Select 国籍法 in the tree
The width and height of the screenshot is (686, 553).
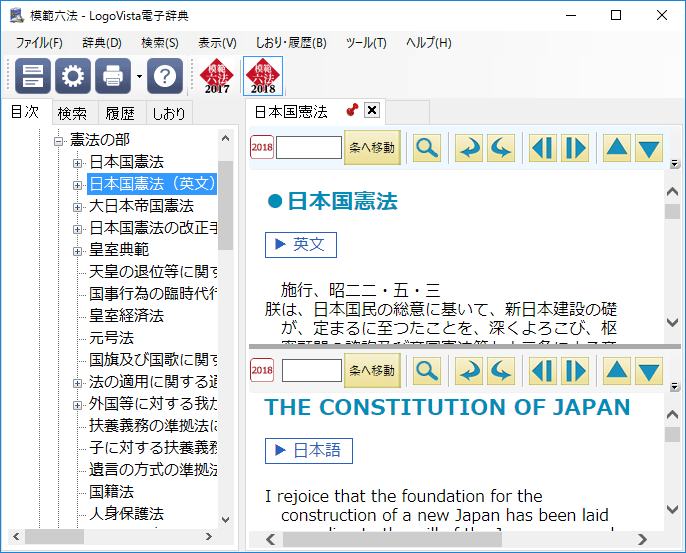pos(112,492)
